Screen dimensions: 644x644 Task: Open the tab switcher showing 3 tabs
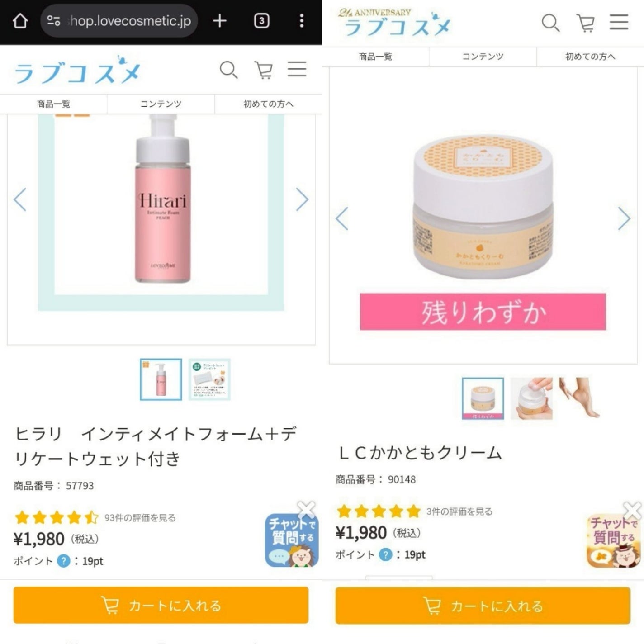[261, 21]
